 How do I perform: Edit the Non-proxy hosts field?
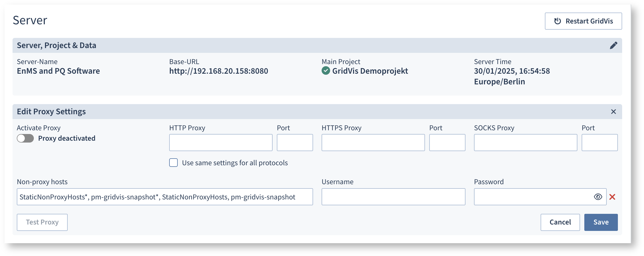click(165, 197)
